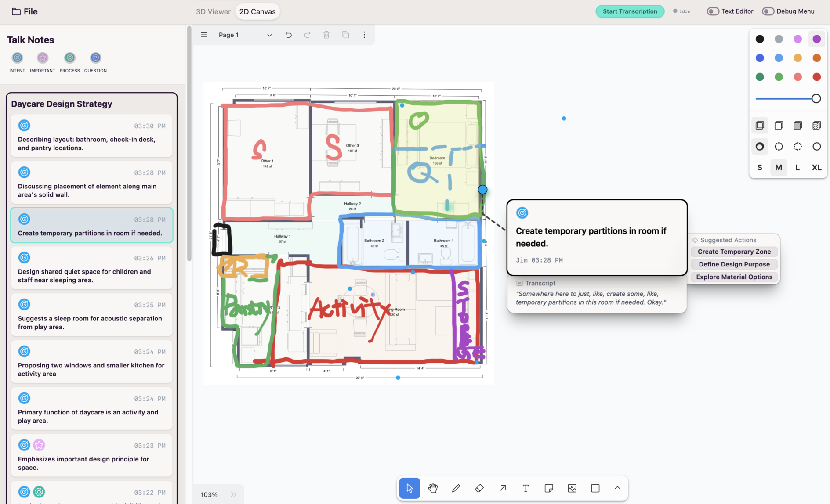Select the pointer selection tool
The image size is (830, 504).
(x=410, y=488)
